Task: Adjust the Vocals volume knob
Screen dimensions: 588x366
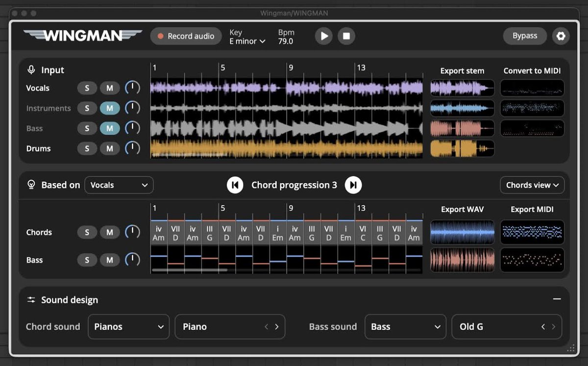Action: (x=132, y=88)
